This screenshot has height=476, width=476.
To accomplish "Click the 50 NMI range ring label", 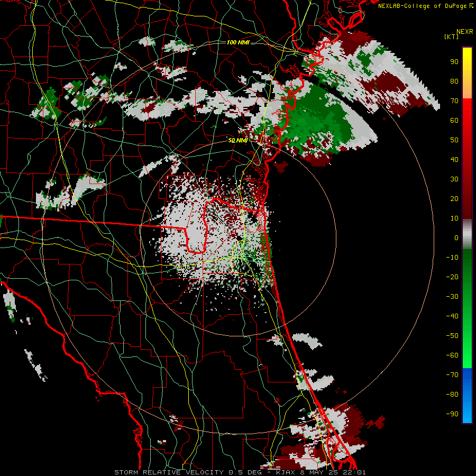I will pos(238,140).
